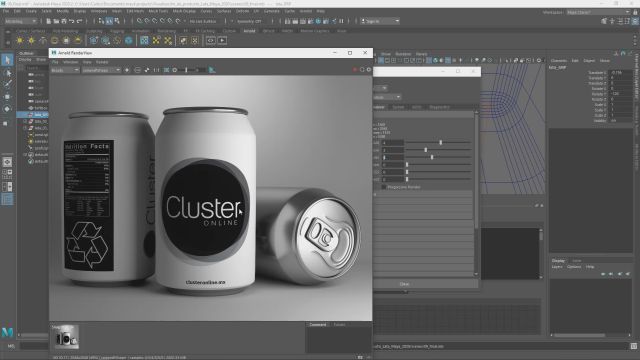Viewport: 640px width, 360px height.
Task: Activate the Rotate tool in toolbox
Action: click(x=7, y=109)
